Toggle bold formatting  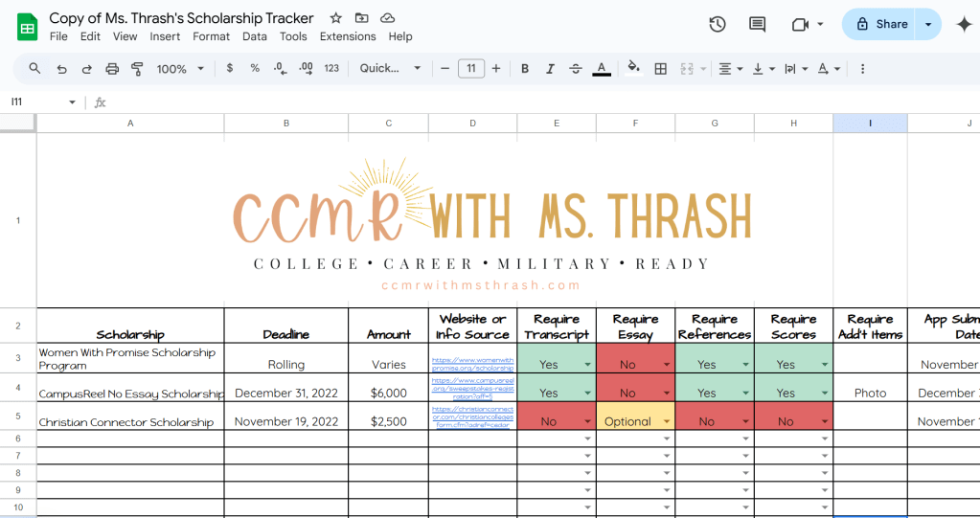point(525,69)
